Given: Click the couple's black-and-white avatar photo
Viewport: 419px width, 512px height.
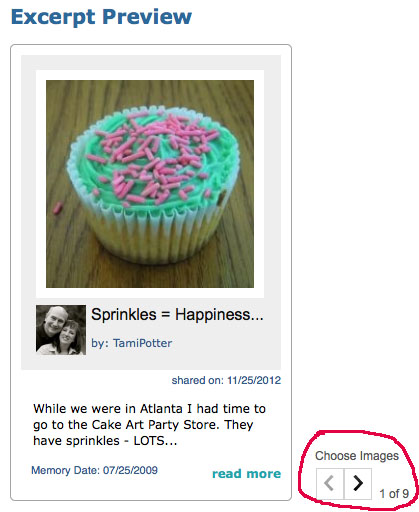Looking at the screenshot, I should click(61, 329).
